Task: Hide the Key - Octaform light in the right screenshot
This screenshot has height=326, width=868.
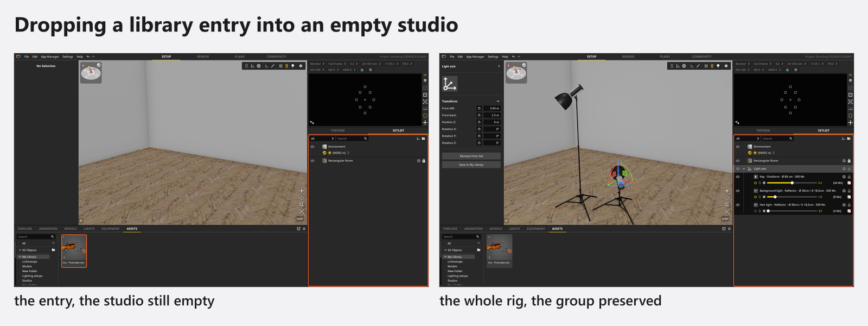Action: tap(737, 177)
